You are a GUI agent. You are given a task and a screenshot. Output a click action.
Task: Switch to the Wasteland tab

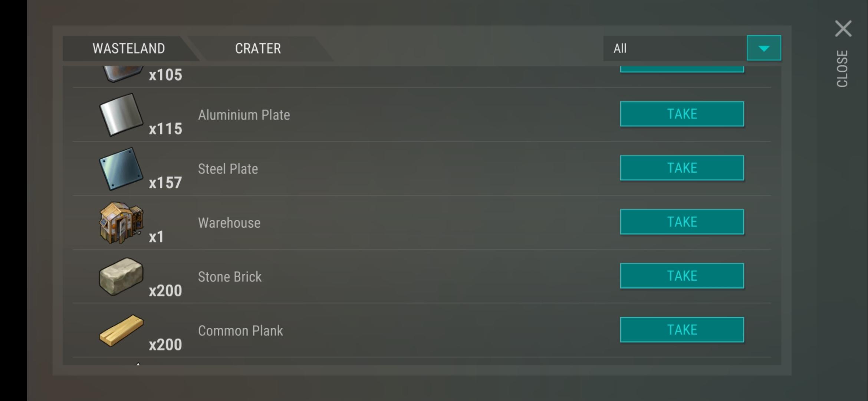point(128,49)
